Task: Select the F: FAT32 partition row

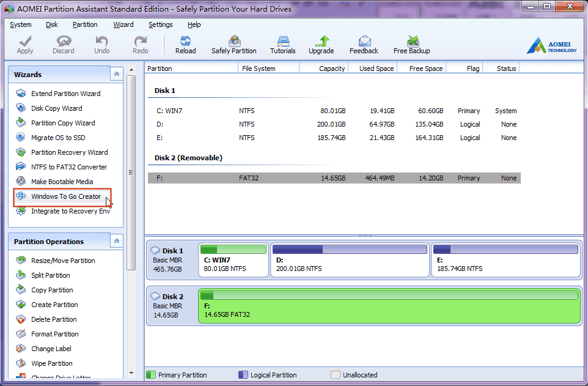Action: (334, 178)
